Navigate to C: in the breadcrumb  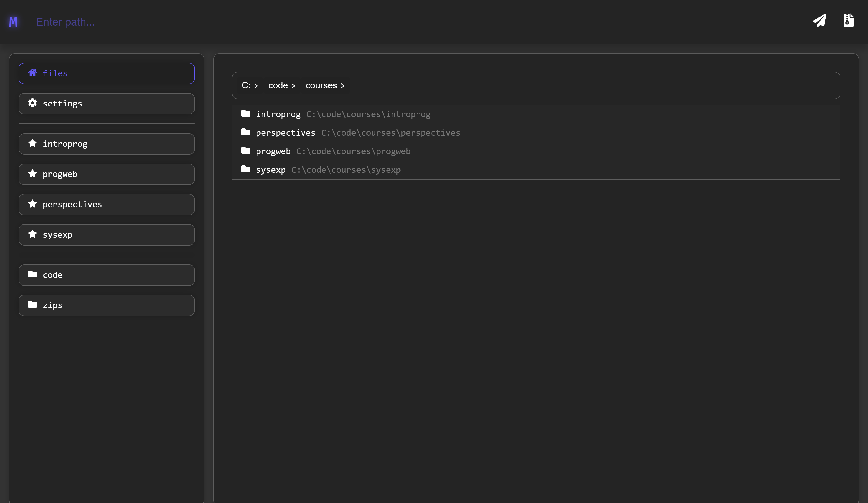[246, 85]
